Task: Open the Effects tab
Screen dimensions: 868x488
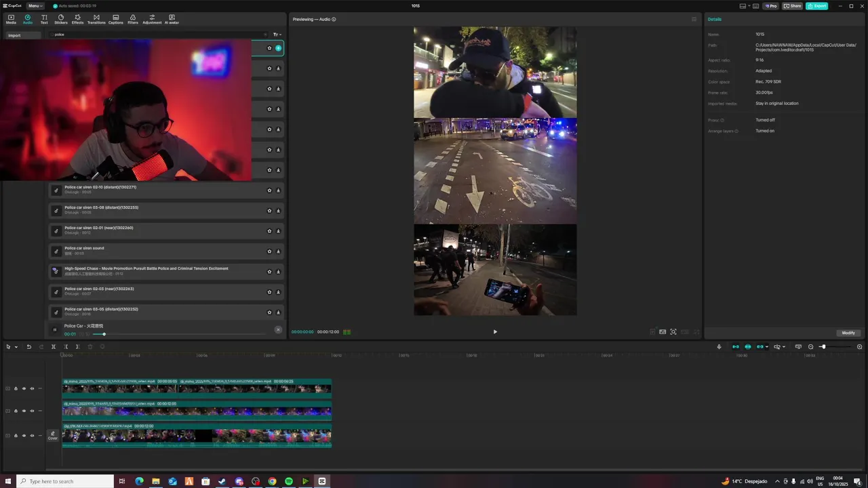Action: (x=78, y=19)
